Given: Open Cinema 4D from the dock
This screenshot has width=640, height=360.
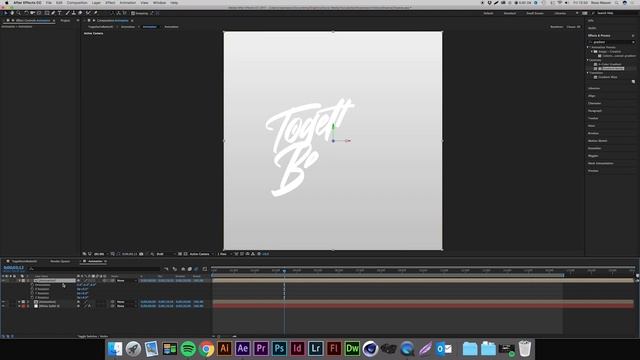Looking at the screenshot, I should 370,349.
